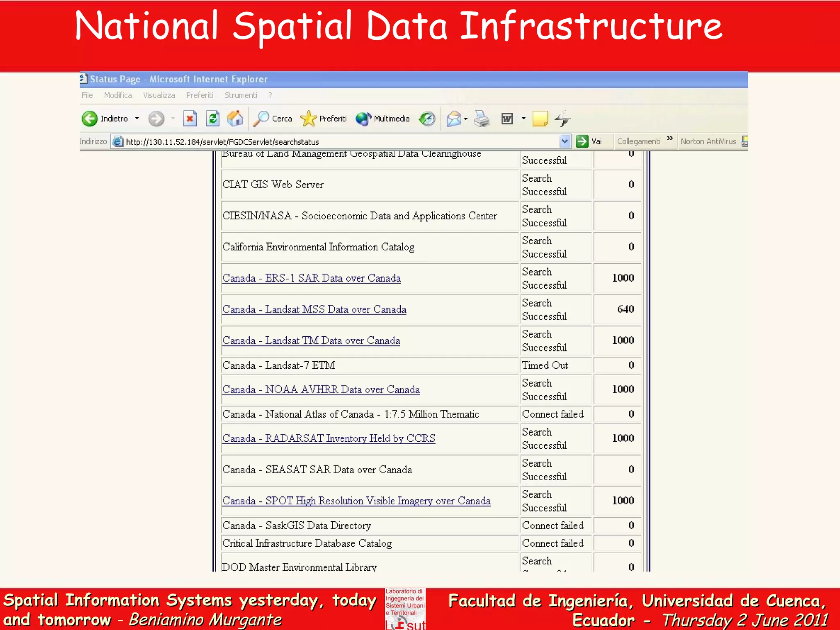Open Canada - SPOT High Resolution Visible Imagery link
This screenshot has width=840, height=630.
[356, 501]
